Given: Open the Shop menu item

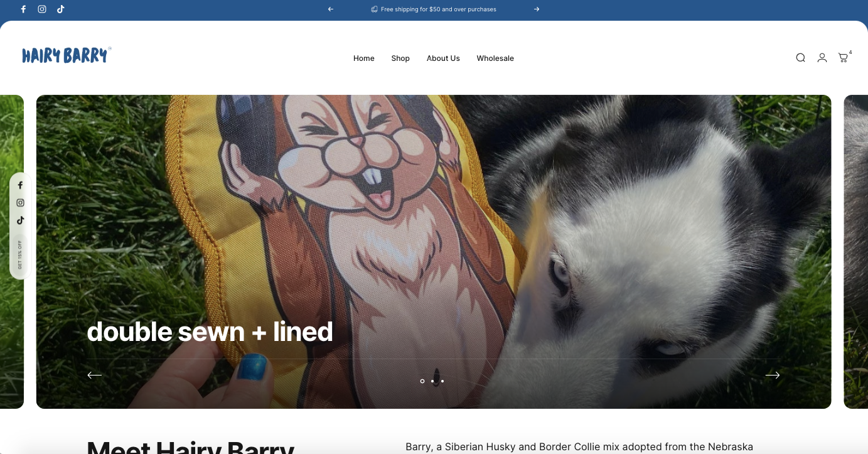Looking at the screenshot, I should 400,58.
